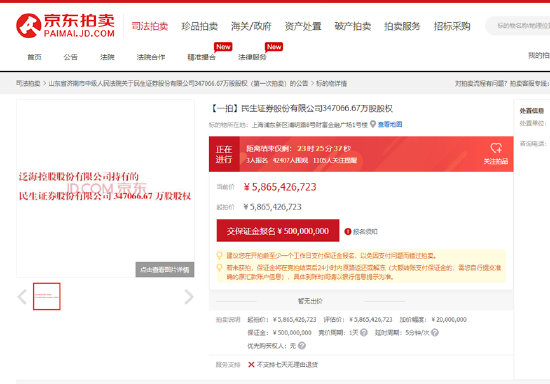The width and height of the screenshot is (550, 384).
Task: Click the 处置信息 panel heading
Action: (x=532, y=111)
